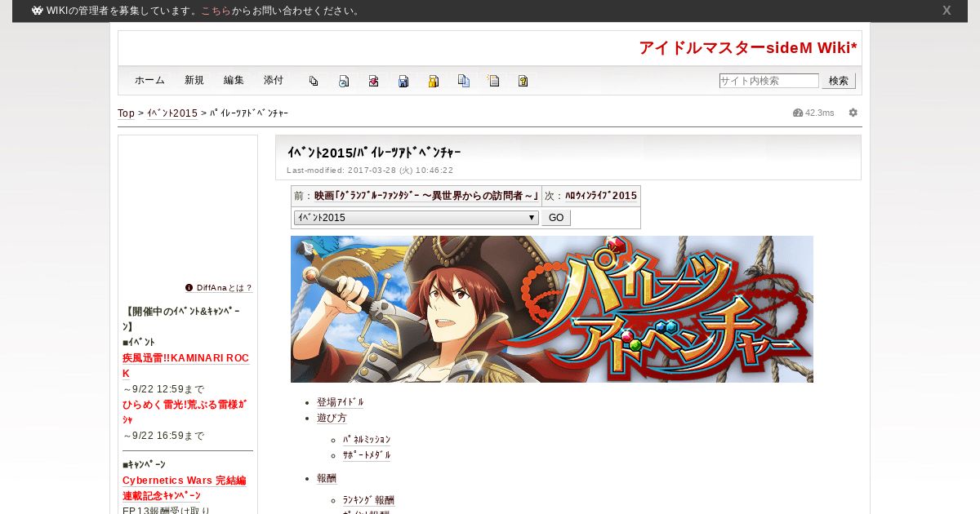Click the new page sparkle icon
980x514 pixels.
[x=493, y=81]
